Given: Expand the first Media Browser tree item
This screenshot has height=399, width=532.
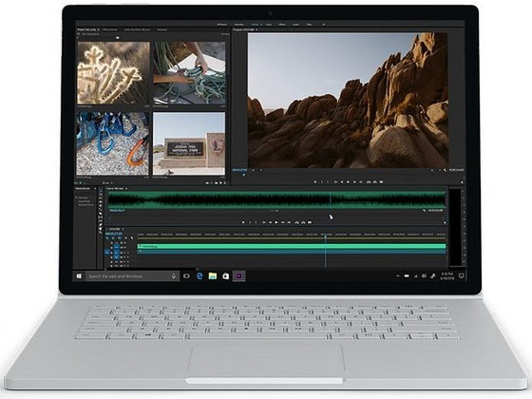Looking at the screenshot, I should tap(77, 198).
